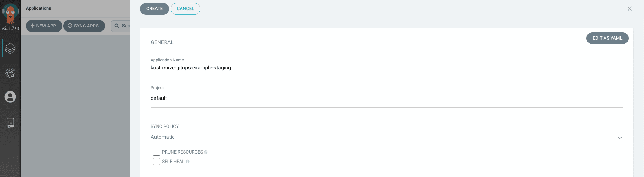The image size is (644, 177).
Task: Click the search magnifier icon
Action: coord(117,26)
